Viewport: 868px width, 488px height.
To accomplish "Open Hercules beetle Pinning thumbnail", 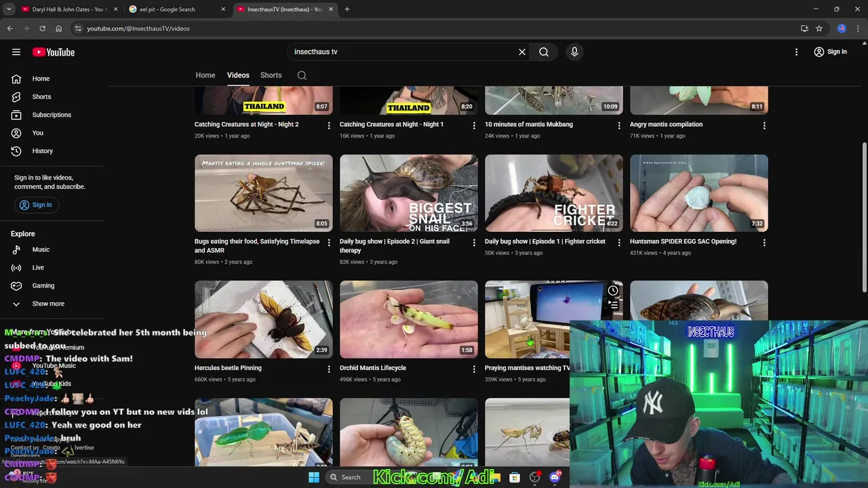I will click(264, 319).
